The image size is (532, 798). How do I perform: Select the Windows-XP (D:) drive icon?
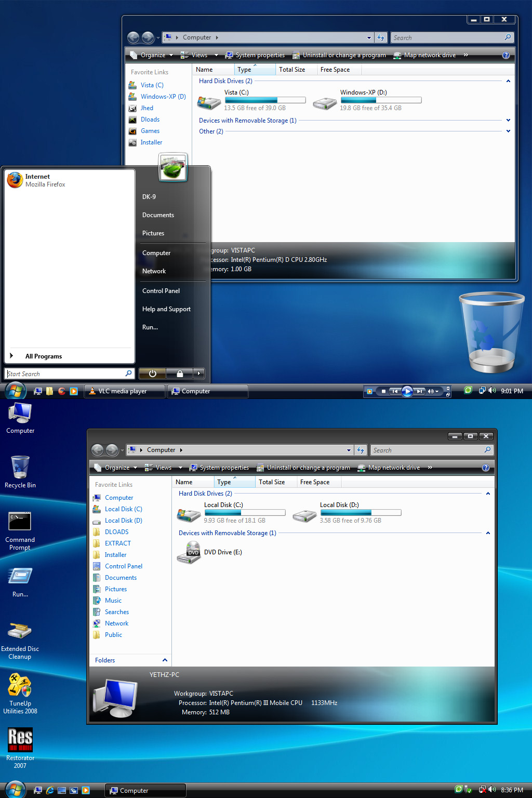(325, 103)
